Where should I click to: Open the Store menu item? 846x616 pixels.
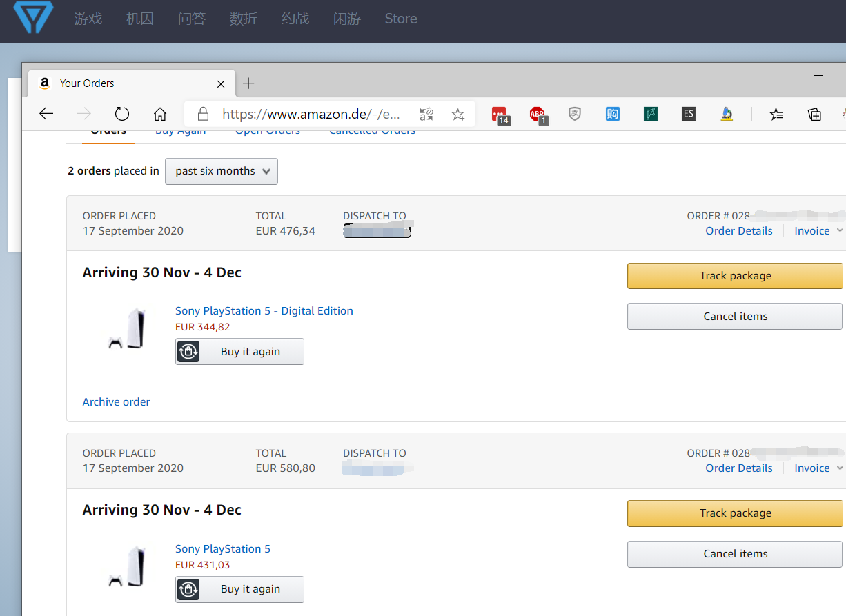[401, 19]
